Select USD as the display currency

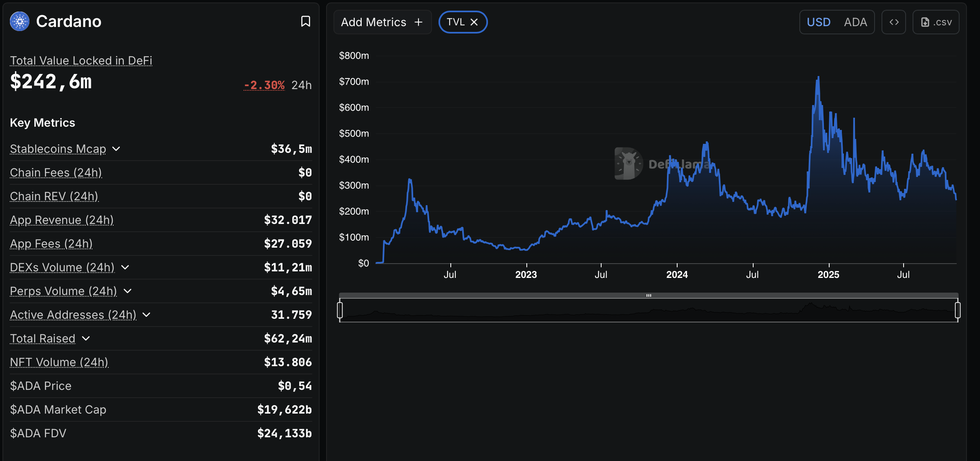818,22
